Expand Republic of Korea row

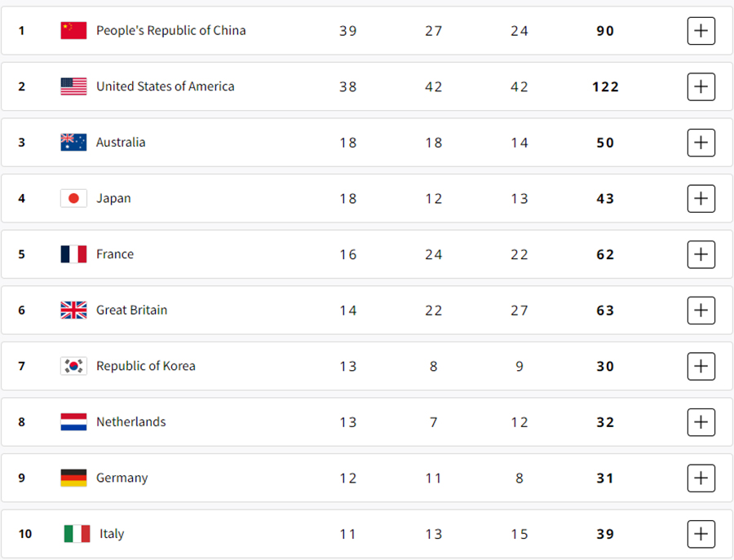coord(701,366)
